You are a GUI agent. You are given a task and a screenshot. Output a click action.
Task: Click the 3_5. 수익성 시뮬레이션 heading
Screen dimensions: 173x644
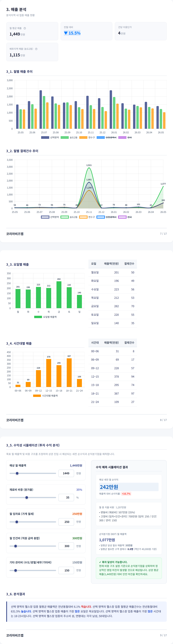pyautogui.click(x=33, y=445)
